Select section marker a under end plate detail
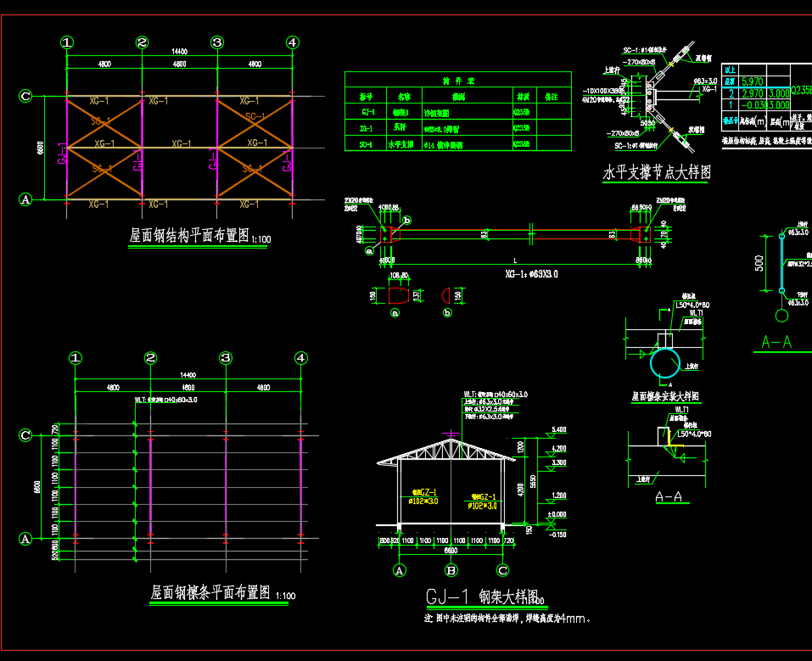Viewport: 812px width, 661px height. click(395, 313)
